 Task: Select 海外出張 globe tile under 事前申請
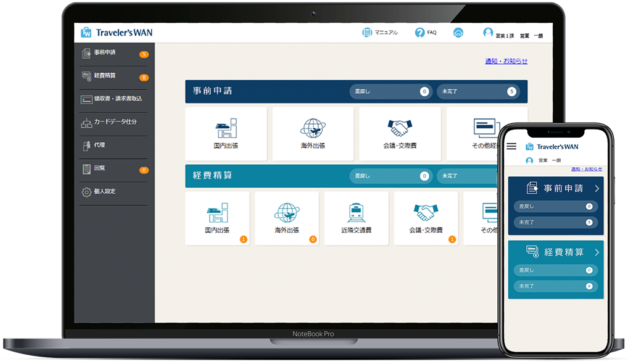click(313, 133)
